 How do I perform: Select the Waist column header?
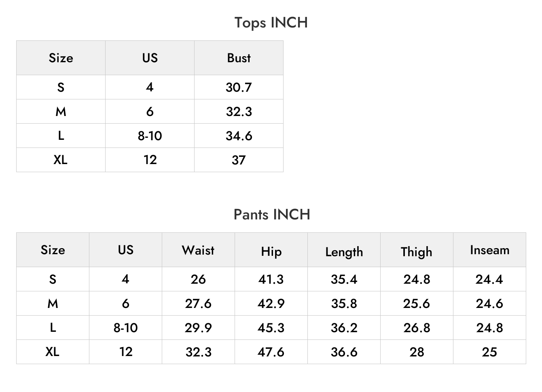pos(198,250)
